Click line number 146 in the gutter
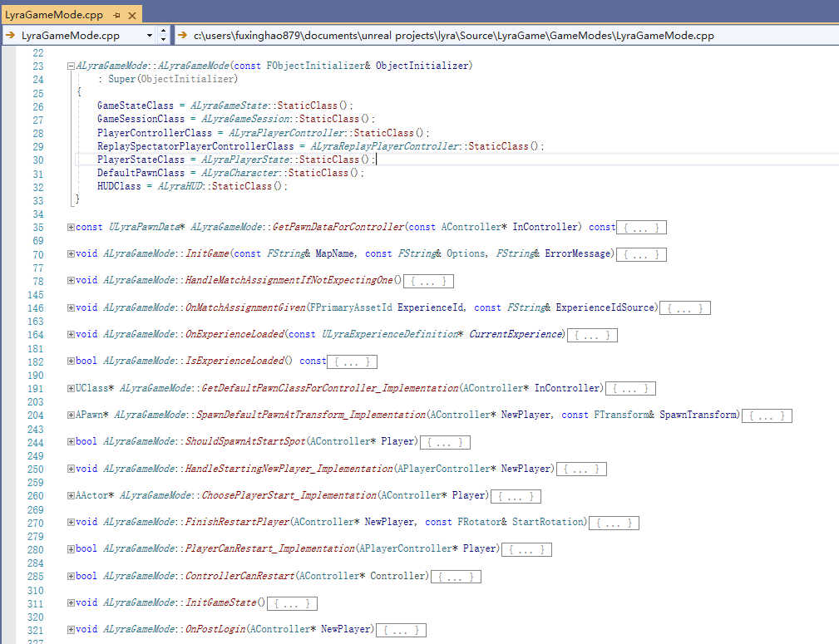This screenshot has width=839, height=644. point(35,308)
